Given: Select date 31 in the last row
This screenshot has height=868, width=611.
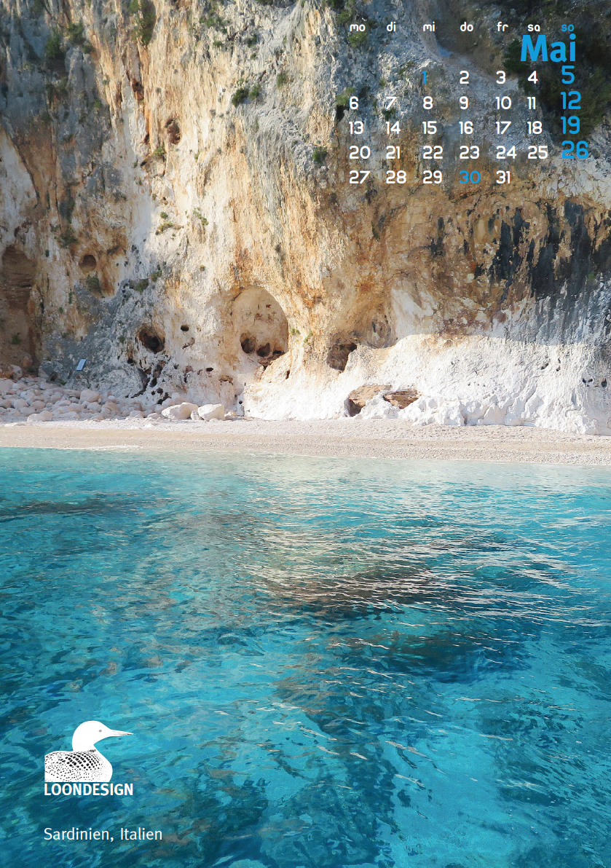Looking at the screenshot, I should click(503, 177).
